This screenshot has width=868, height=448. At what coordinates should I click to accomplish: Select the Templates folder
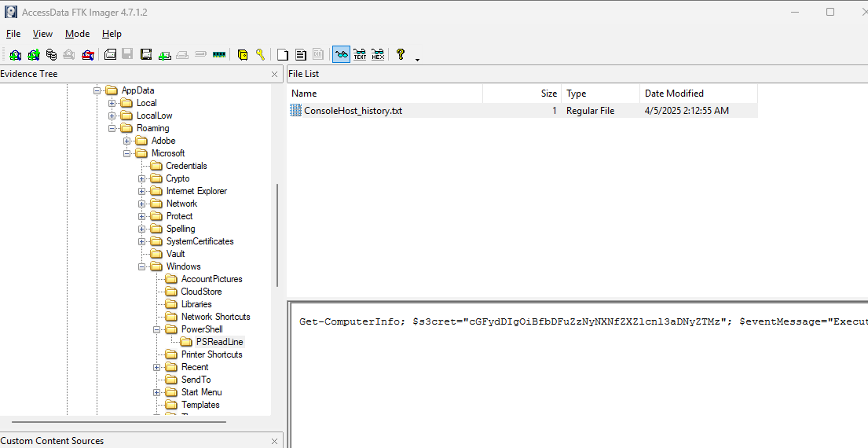[x=200, y=405]
